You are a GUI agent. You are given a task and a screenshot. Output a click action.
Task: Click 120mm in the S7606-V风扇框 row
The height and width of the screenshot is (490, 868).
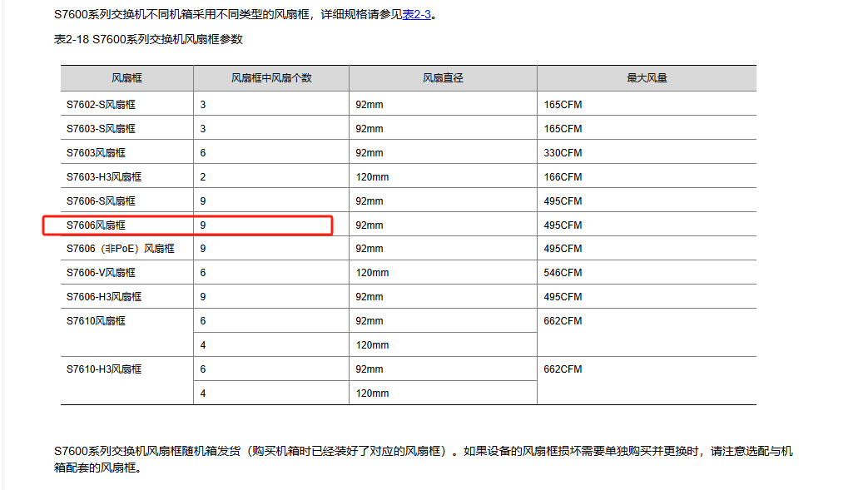coord(372,273)
